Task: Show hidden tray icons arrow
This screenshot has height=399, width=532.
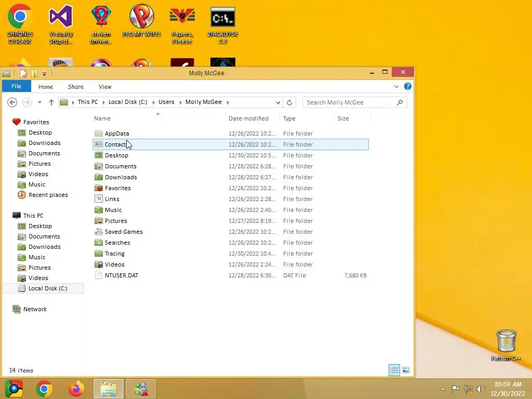Action: click(x=443, y=389)
